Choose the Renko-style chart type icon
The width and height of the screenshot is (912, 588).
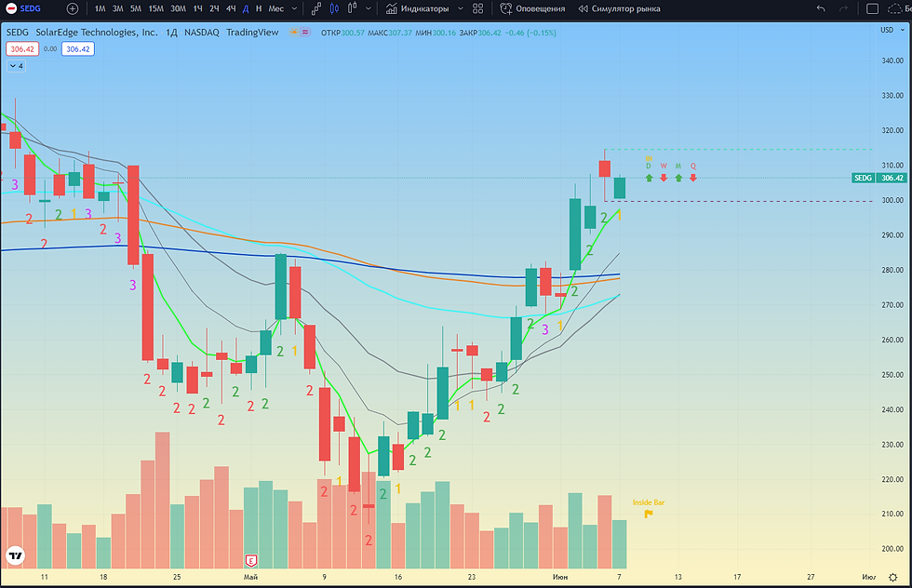coord(316,8)
